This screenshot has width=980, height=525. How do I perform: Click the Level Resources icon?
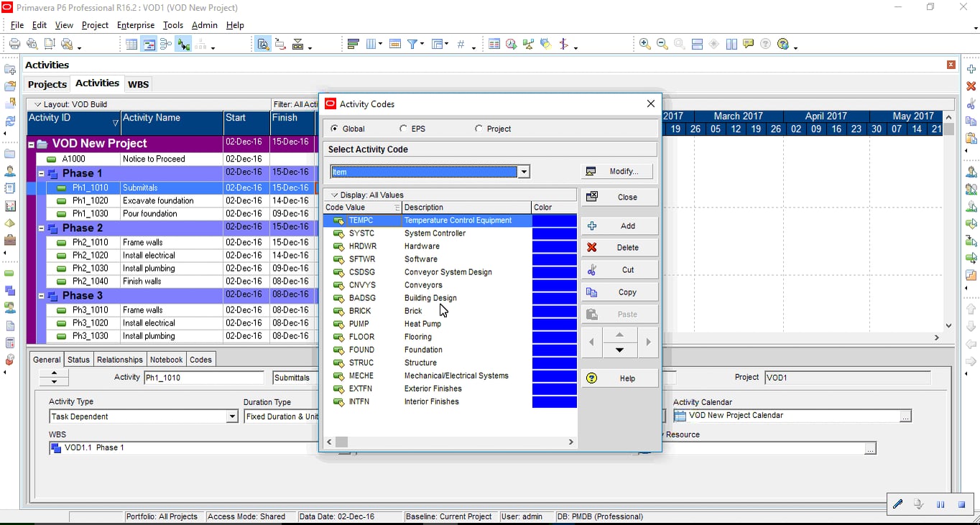(529, 44)
